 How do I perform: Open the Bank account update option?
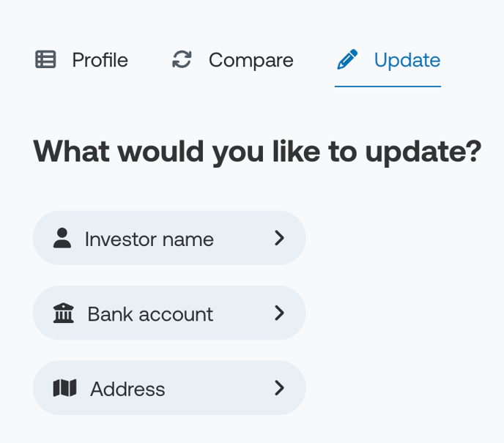pos(169,313)
